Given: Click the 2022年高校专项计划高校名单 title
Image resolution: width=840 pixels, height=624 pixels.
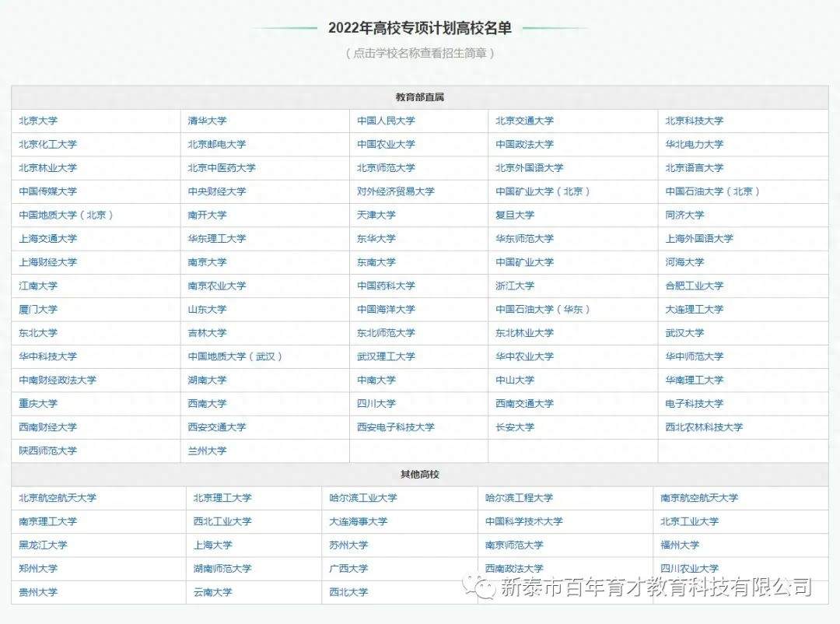Looking at the screenshot, I should pos(420,28).
